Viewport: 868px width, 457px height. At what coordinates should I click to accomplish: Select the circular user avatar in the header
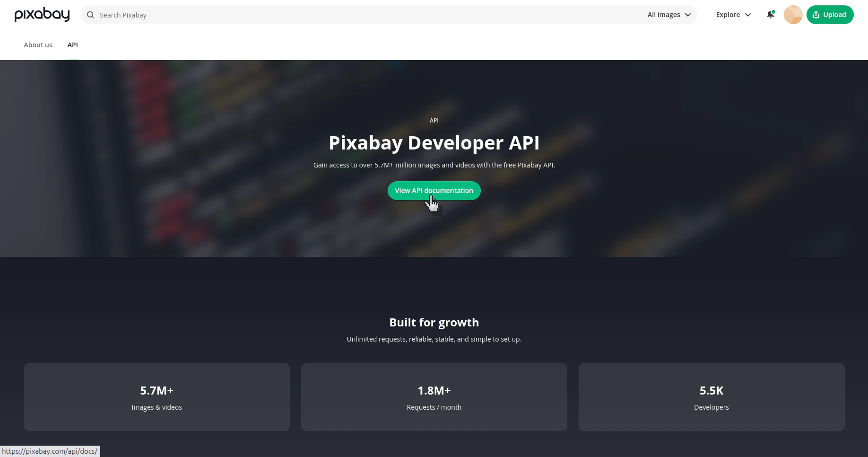click(793, 15)
